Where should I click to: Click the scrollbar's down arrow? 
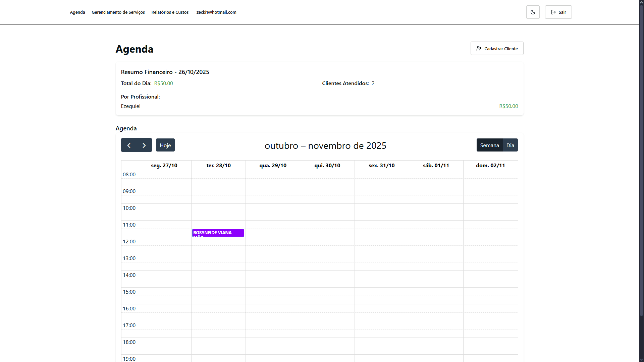641,359
